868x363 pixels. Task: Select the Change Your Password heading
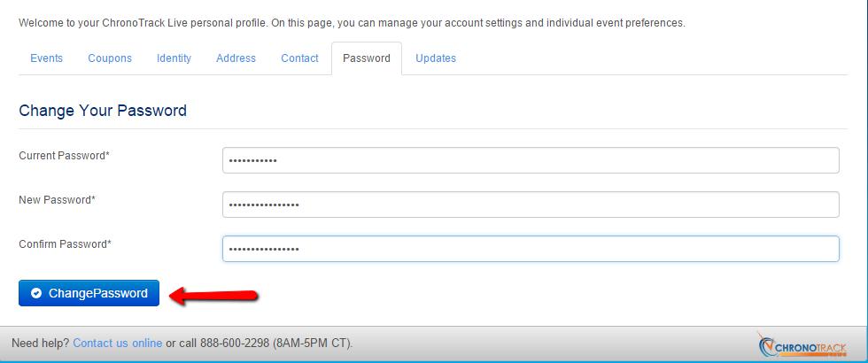click(x=103, y=111)
